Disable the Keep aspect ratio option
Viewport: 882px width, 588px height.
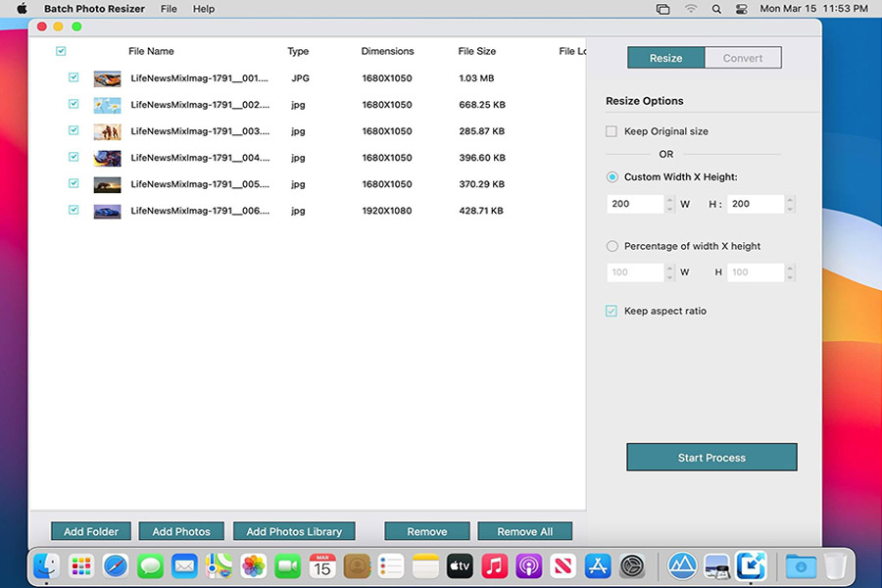pos(612,311)
